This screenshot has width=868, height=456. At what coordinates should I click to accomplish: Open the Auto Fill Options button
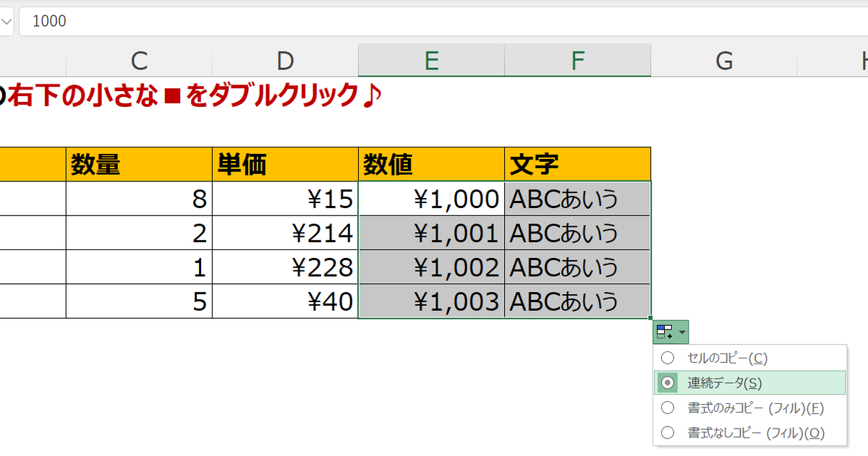pyautogui.click(x=670, y=332)
